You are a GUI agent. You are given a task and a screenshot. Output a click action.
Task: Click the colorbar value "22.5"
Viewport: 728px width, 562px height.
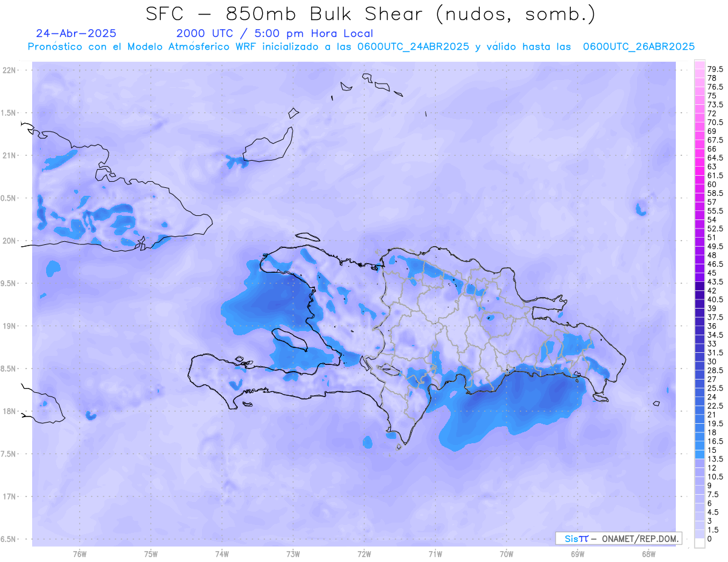click(715, 406)
